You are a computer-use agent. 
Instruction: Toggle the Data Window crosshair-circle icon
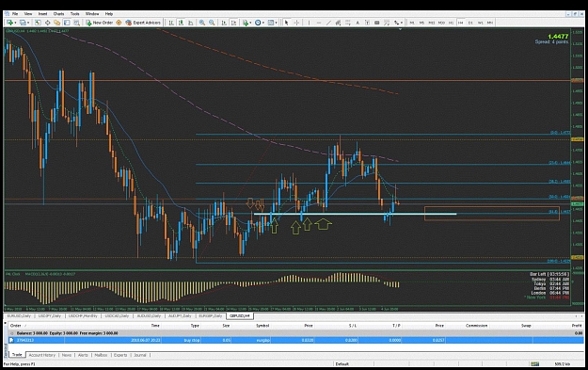pos(48,23)
